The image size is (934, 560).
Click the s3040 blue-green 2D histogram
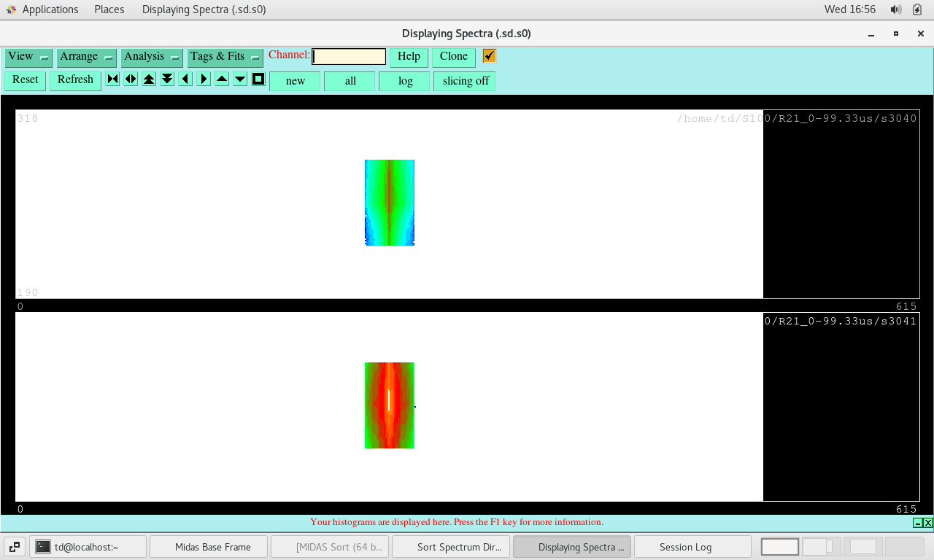coord(390,203)
